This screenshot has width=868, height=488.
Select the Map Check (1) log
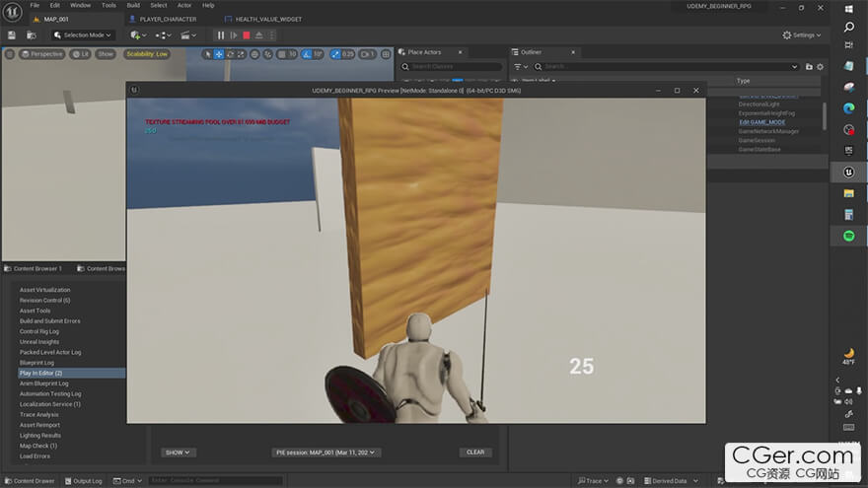[38, 446]
